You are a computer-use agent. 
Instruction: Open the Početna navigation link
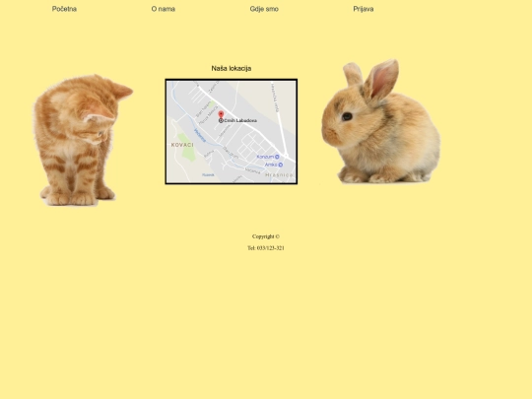tap(64, 9)
